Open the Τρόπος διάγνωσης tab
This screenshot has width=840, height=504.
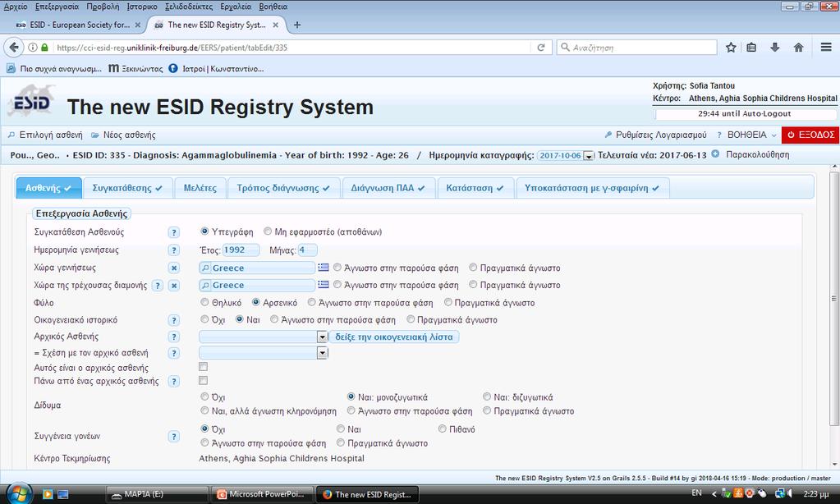pos(283,188)
